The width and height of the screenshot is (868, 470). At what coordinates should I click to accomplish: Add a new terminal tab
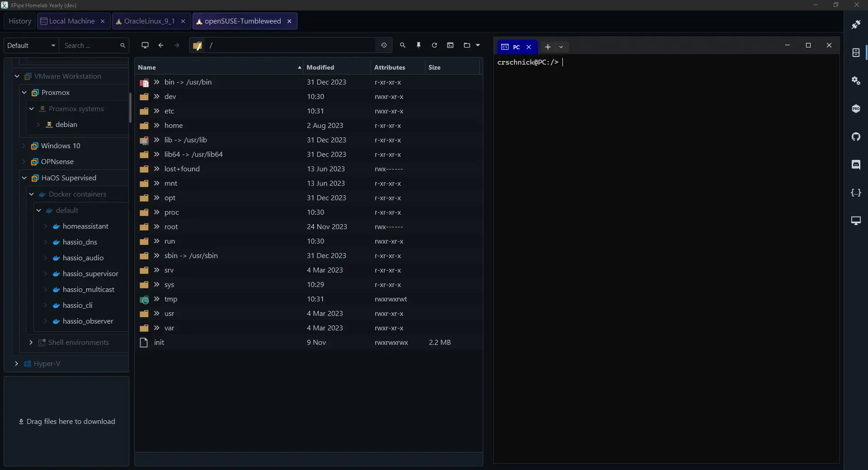pyautogui.click(x=547, y=47)
